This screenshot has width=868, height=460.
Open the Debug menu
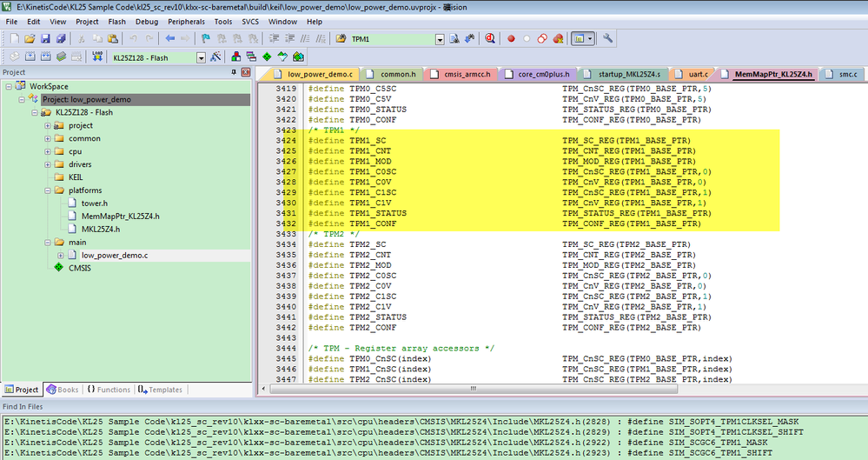tap(147, 22)
